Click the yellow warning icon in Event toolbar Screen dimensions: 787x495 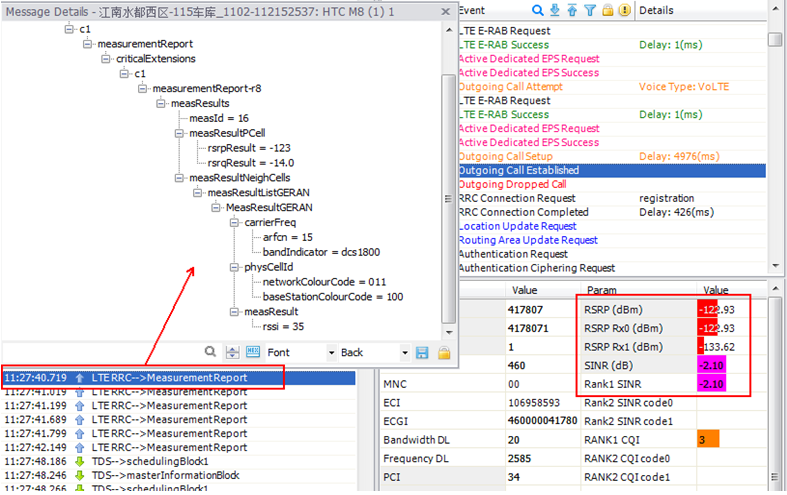click(624, 10)
